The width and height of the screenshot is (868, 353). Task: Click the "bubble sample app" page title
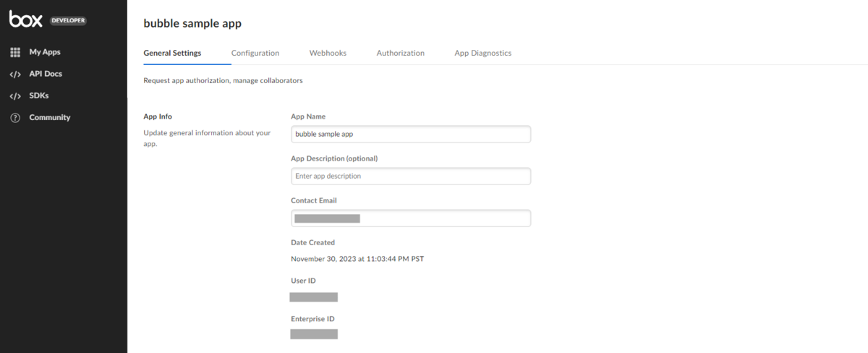pyautogui.click(x=192, y=23)
